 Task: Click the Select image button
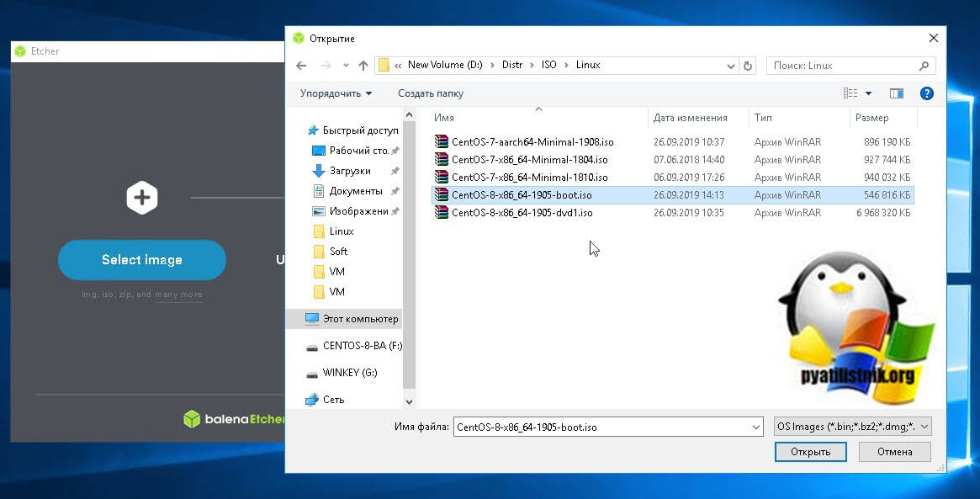(141, 260)
